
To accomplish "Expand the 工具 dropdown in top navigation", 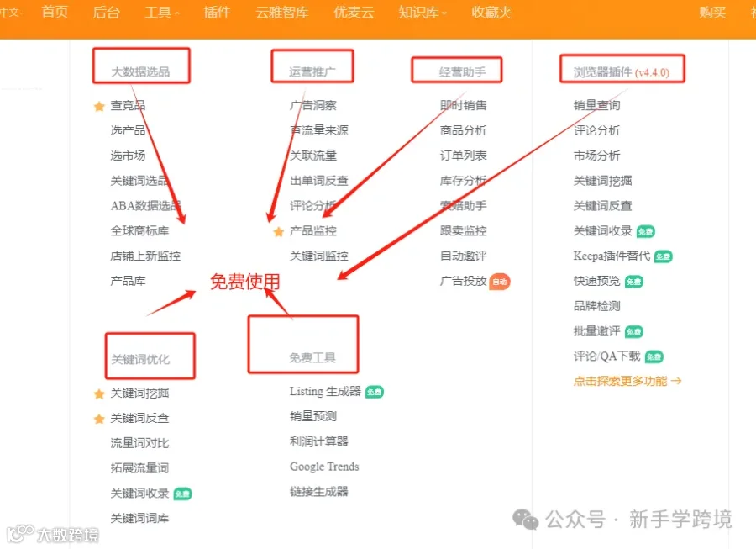I will tap(162, 12).
